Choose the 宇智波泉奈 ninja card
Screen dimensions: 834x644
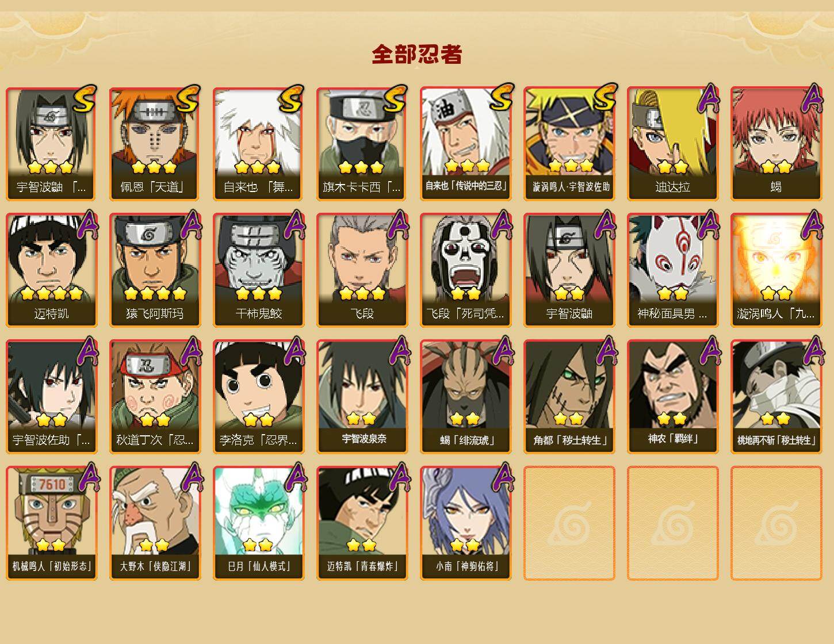[362, 397]
